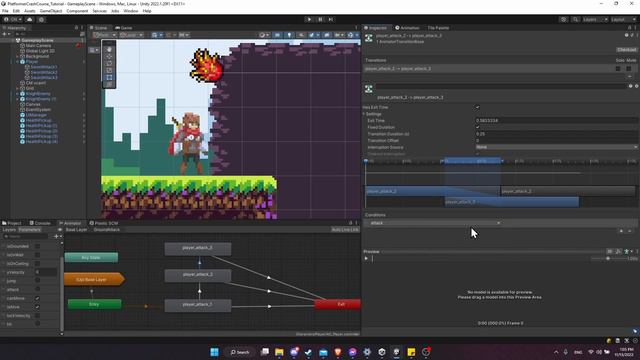Toggle scene lighting lightbulb icon

pyautogui.click(x=289, y=35)
